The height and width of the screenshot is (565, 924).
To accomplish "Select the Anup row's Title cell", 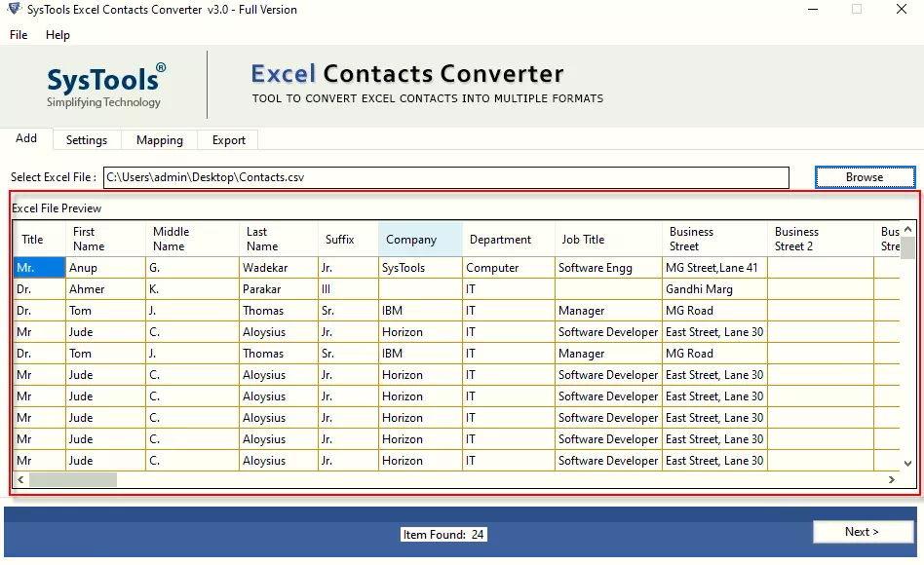I will [x=39, y=268].
